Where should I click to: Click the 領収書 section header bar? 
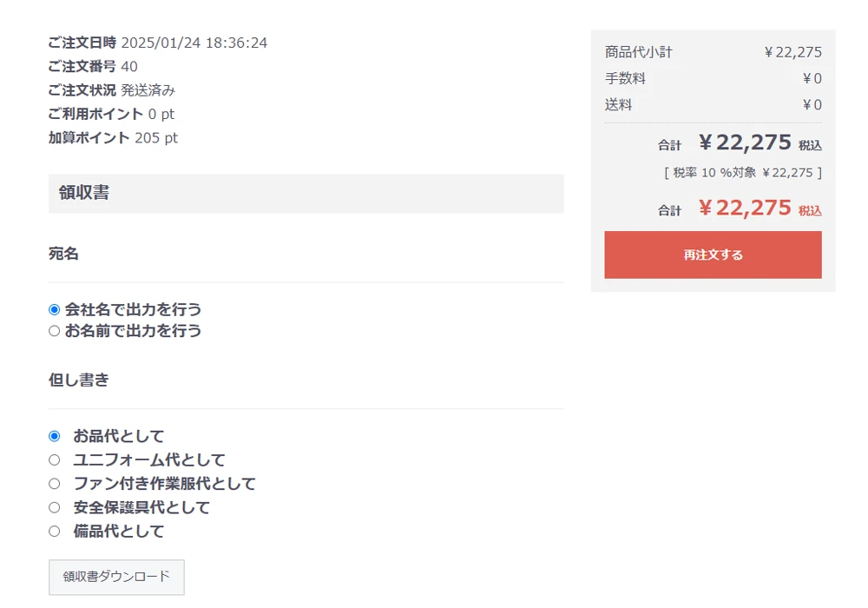pyautogui.click(x=306, y=193)
